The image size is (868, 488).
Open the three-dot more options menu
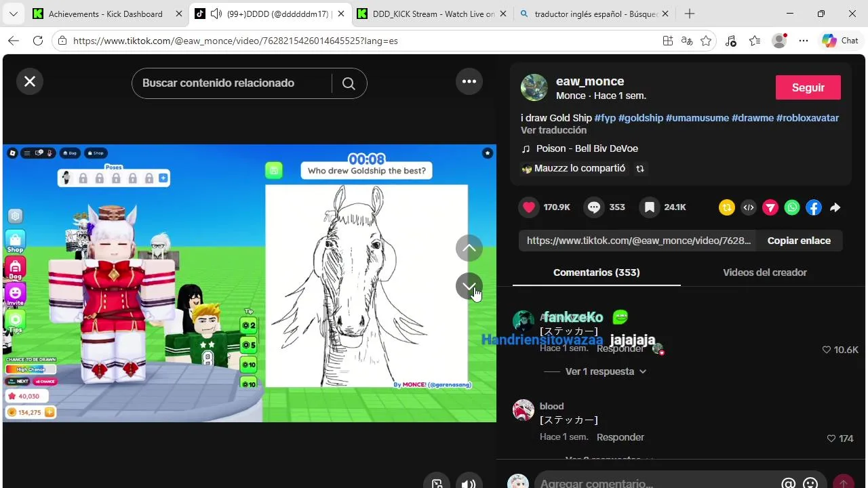point(469,82)
